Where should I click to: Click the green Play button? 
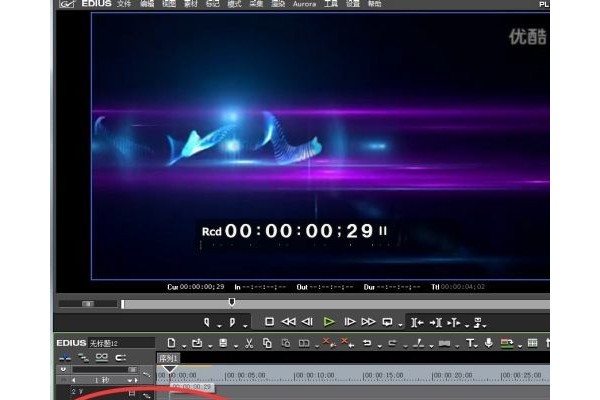[329, 322]
